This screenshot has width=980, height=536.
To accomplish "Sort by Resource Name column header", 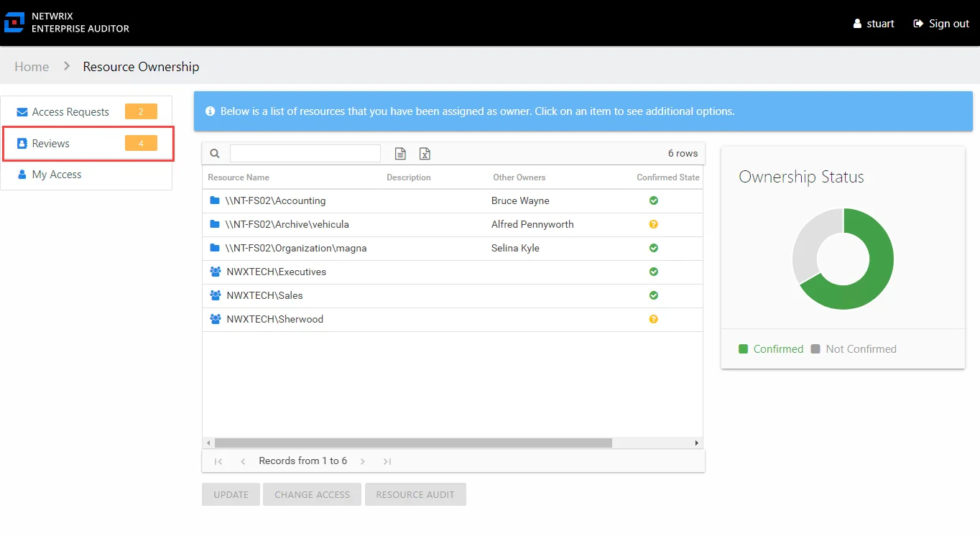I will [239, 177].
